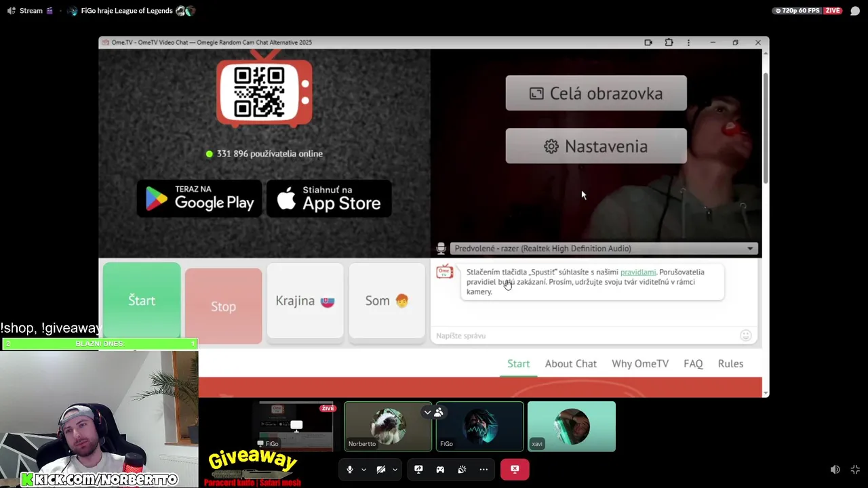Click the kick.com/norbertto banner text
This screenshot has height=488, width=868.
(100, 479)
